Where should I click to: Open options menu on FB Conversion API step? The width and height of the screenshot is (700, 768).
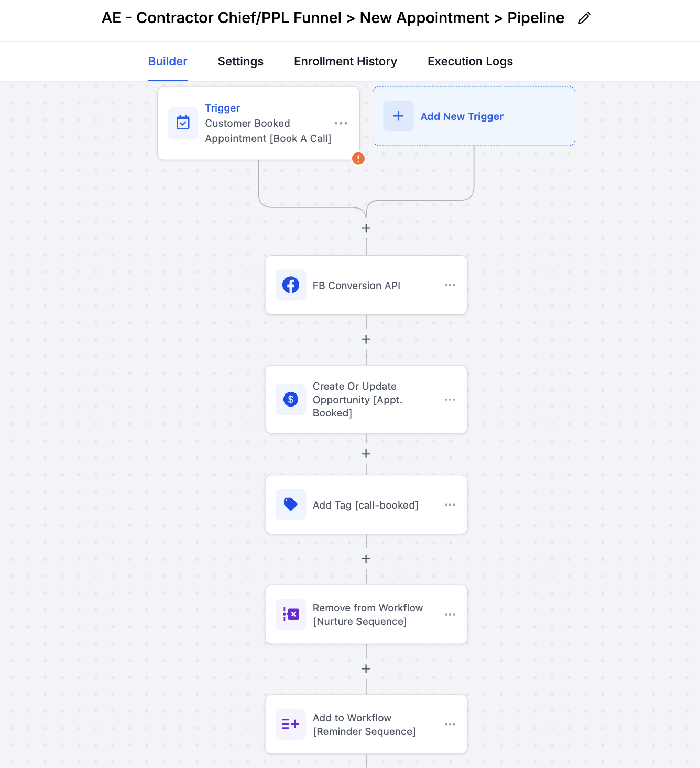450,285
